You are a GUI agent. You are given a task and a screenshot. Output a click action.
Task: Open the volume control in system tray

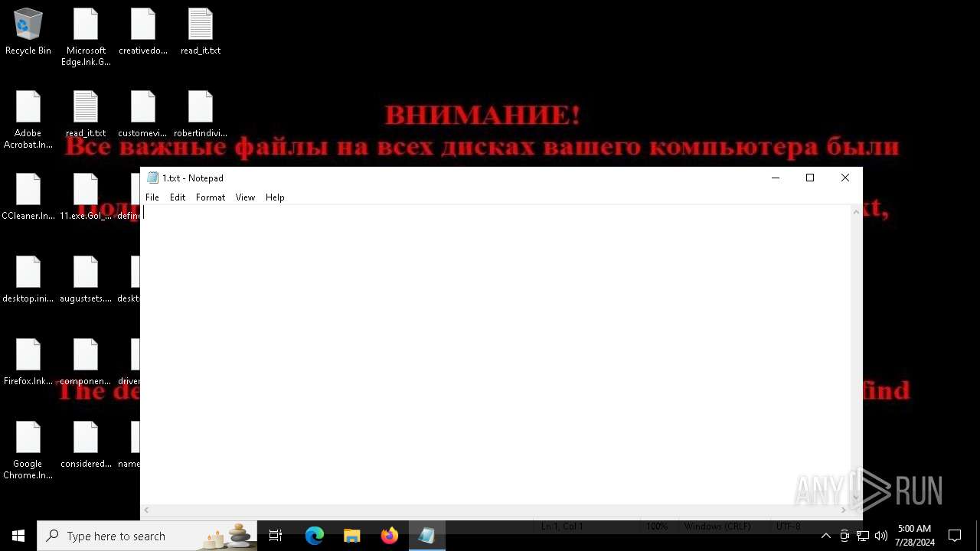881,536
